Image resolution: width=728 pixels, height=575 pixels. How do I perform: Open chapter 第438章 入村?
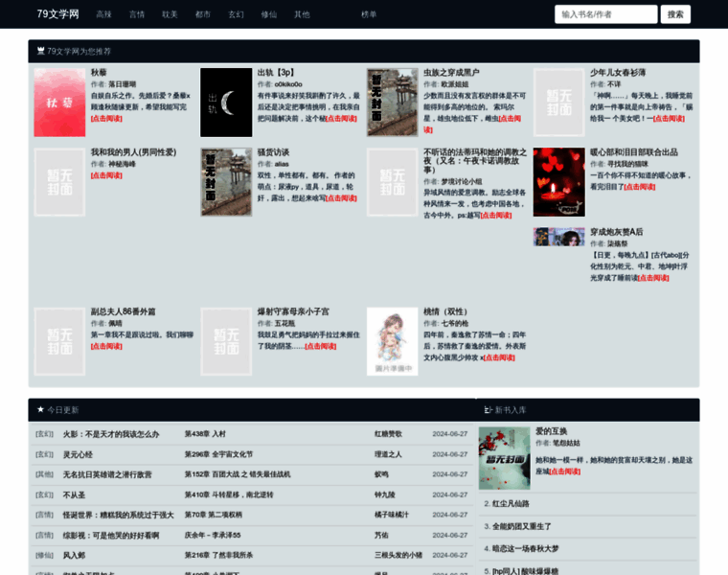coord(205,434)
